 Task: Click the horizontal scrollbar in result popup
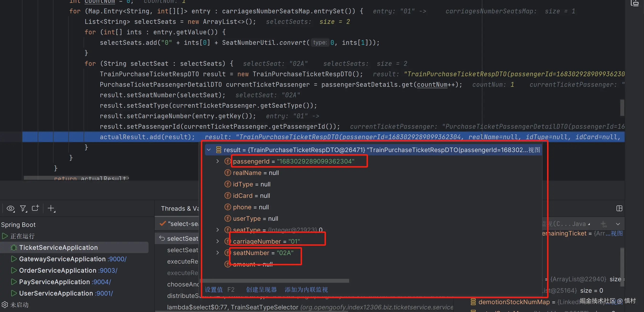pyautogui.click(x=275, y=281)
